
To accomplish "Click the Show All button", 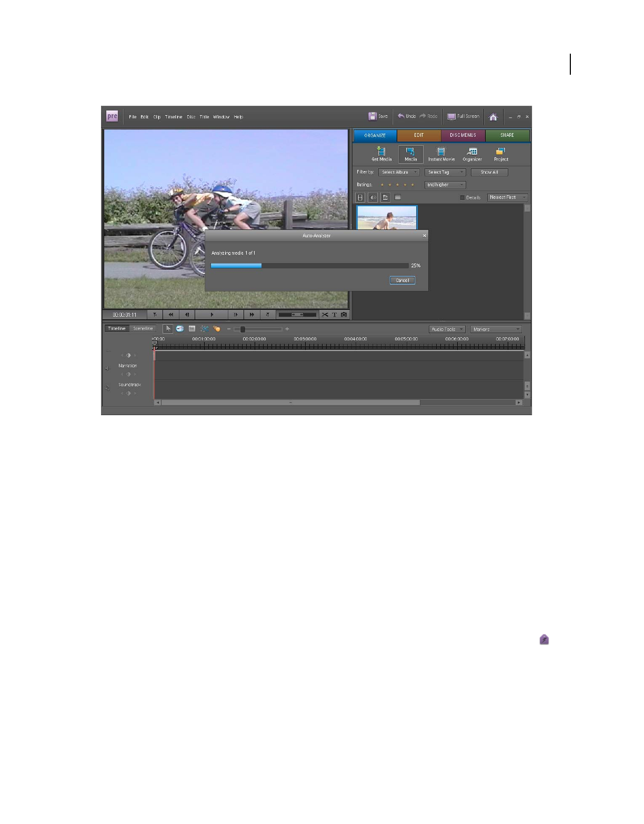I will [x=489, y=172].
